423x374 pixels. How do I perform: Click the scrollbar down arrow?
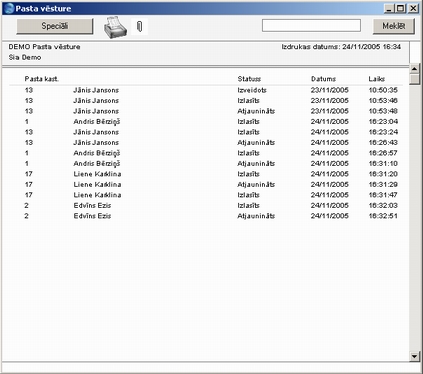(414, 356)
